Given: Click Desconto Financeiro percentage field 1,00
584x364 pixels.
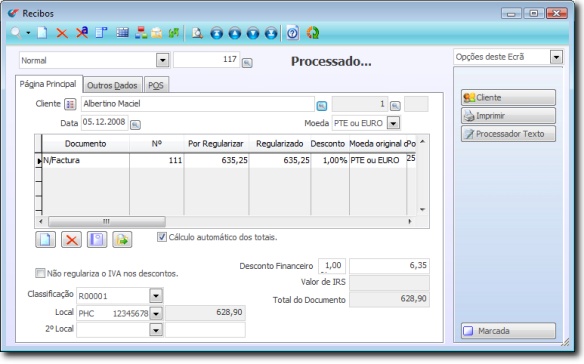Looking at the screenshot, I should (332, 266).
